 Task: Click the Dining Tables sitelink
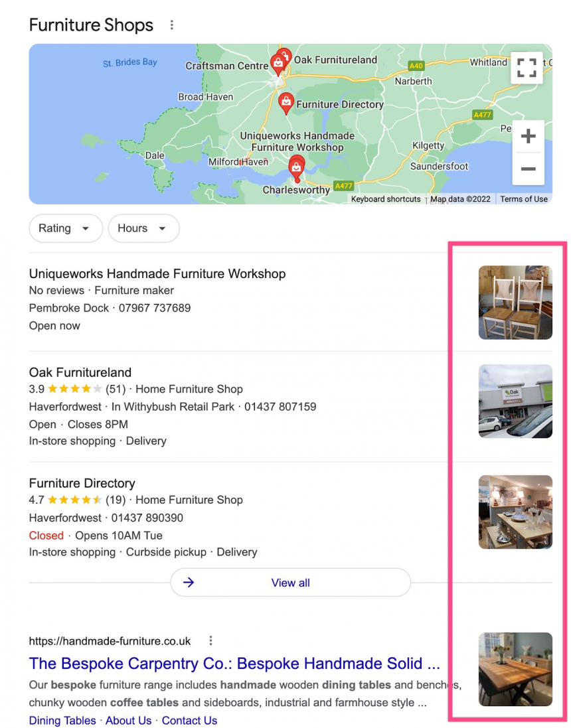tap(62, 720)
